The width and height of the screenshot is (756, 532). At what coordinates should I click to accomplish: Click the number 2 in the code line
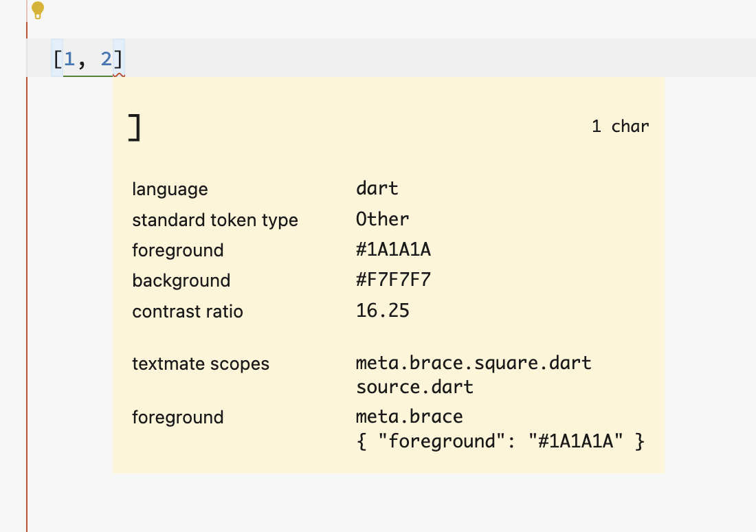point(106,59)
